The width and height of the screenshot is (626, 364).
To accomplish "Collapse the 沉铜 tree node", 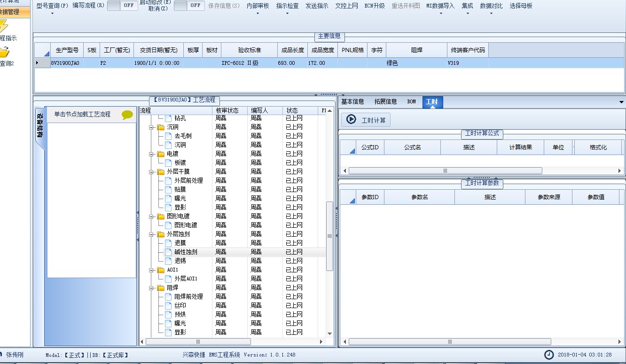I will (x=152, y=127).
